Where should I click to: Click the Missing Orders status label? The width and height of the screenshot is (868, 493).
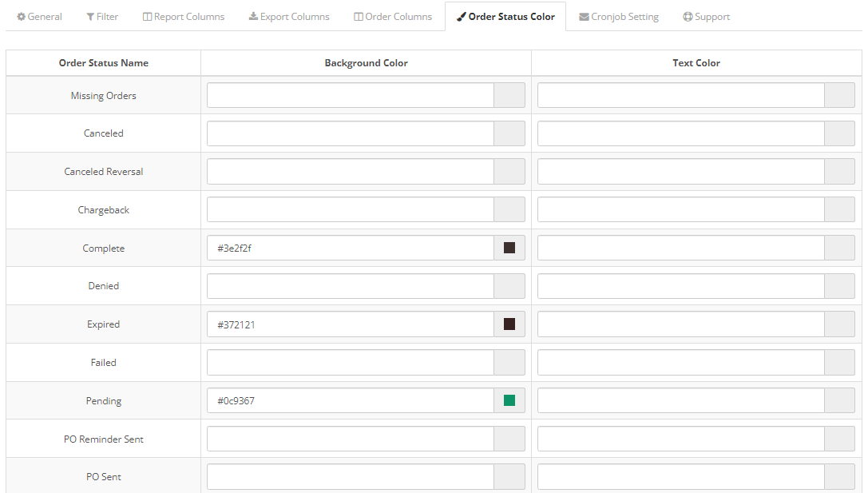[104, 96]
